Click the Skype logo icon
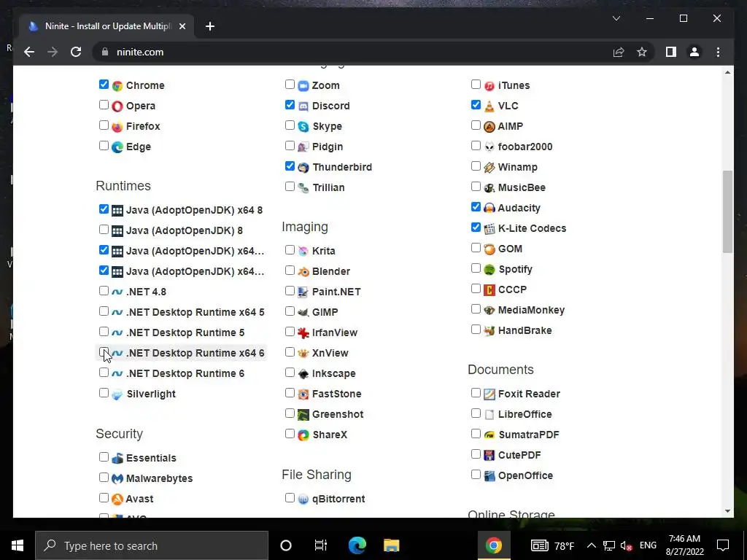 point(303,127)
